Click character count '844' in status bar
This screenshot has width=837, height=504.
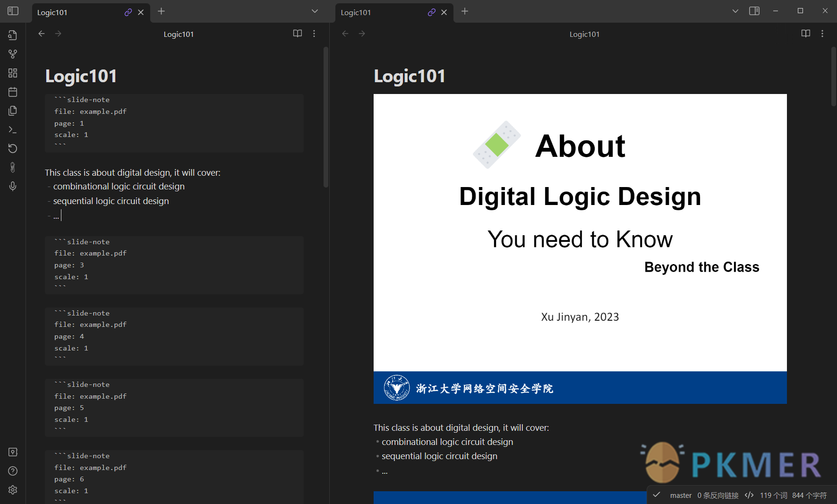coord(810,495)
